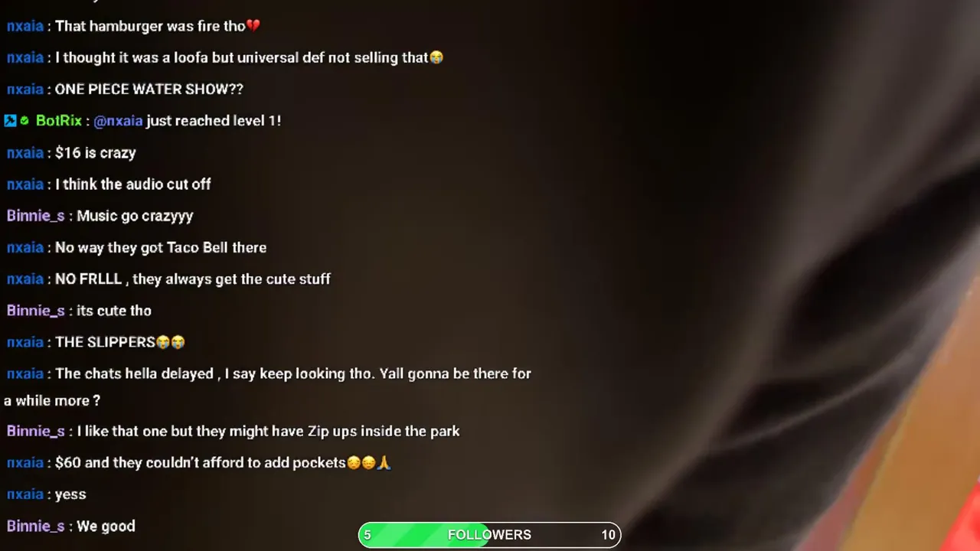Click Binnie_s username beside 'its cute tho'
Screen dimensions: 980x551
(x=36, y=311)
